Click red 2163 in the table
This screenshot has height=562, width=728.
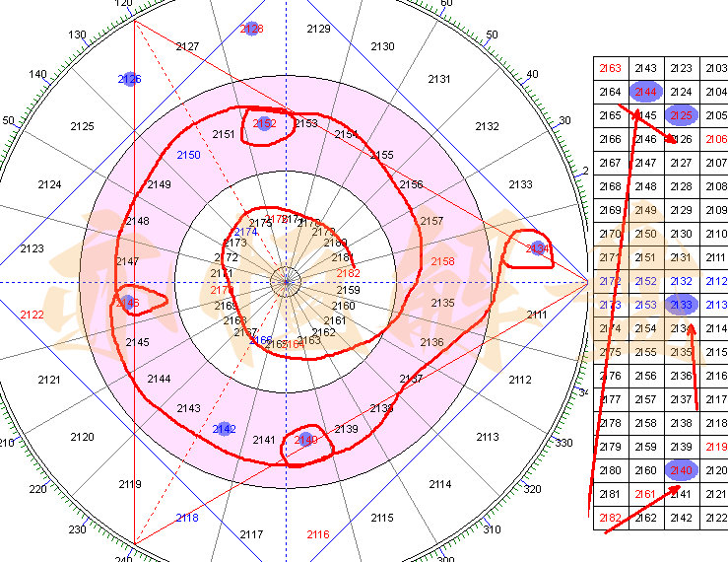[610, 68]
